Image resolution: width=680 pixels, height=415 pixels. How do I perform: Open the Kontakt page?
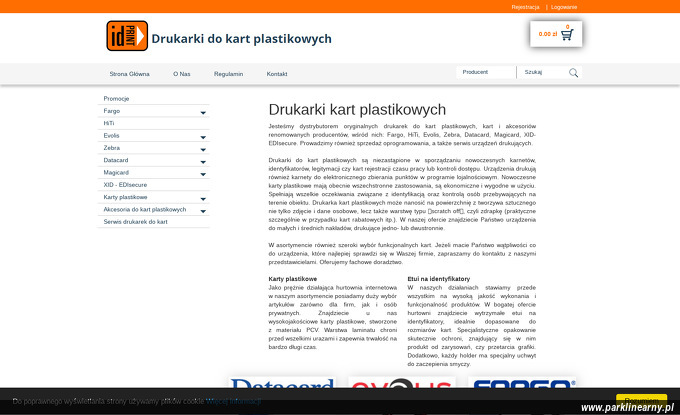coord(277,74)
